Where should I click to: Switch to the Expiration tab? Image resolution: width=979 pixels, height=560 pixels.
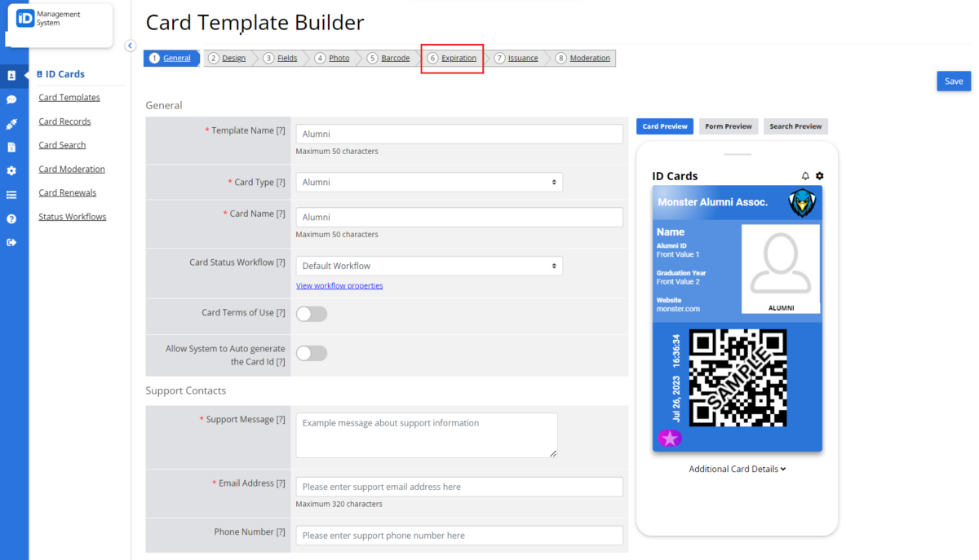click(x=452, y=58)
